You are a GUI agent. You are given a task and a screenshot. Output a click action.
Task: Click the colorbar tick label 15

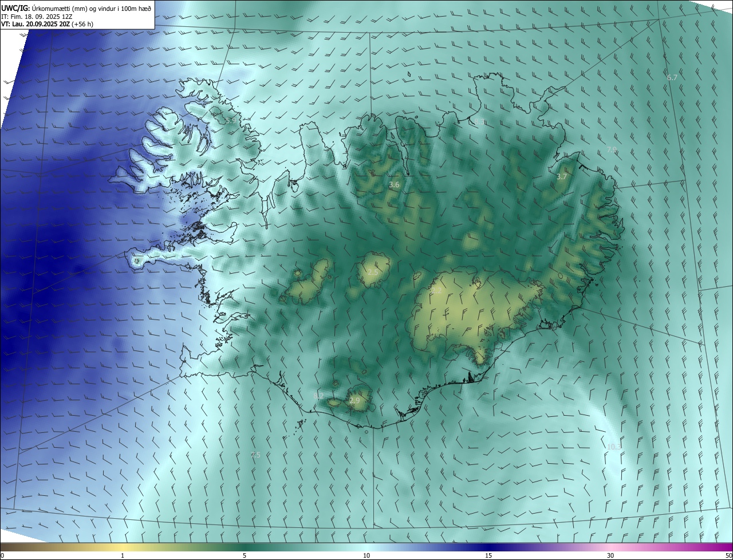tap(488, 555)
